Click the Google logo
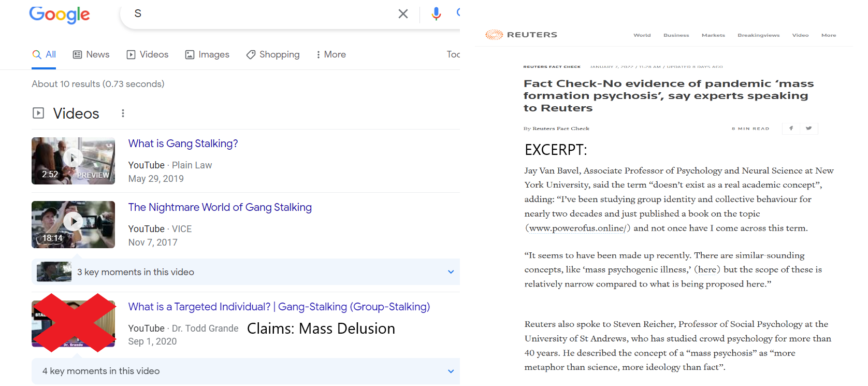Image resolution: width=868 pixels, height=386 pixels. 60,15
